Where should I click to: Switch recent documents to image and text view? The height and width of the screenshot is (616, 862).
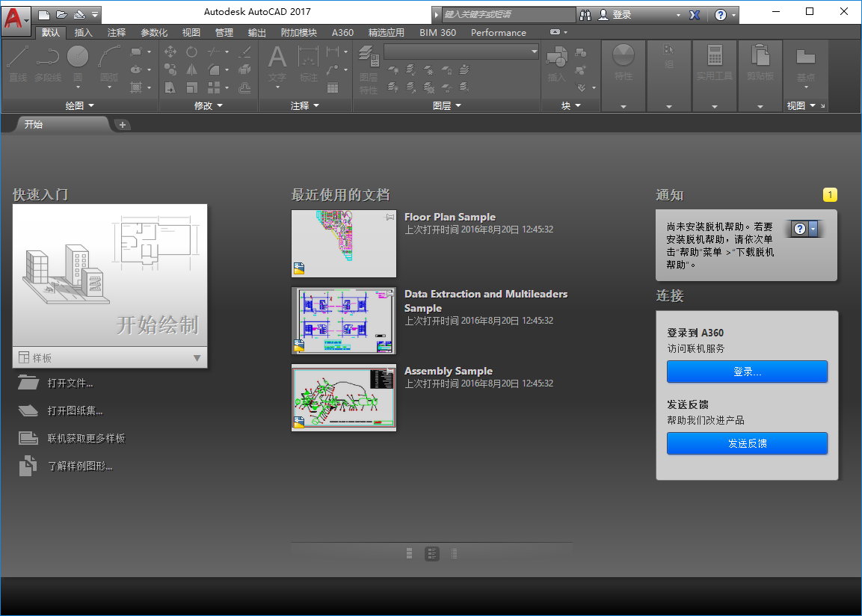coord(432,553)
